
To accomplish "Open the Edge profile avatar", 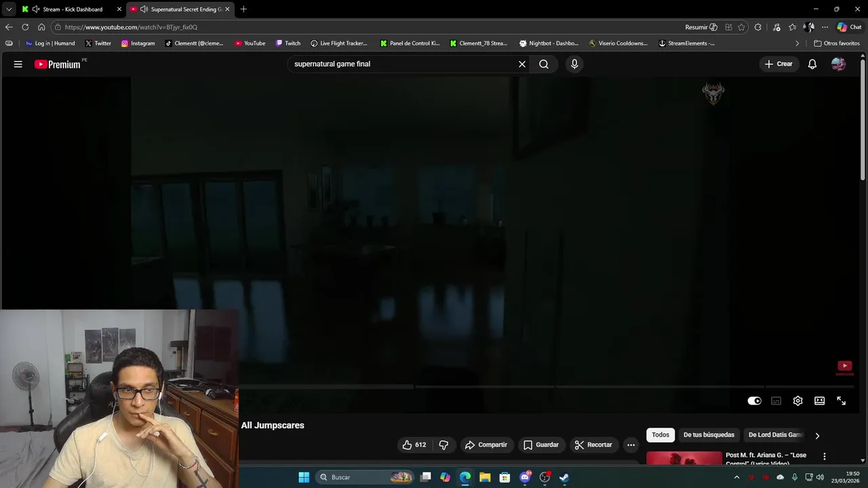I will [808, 27].
